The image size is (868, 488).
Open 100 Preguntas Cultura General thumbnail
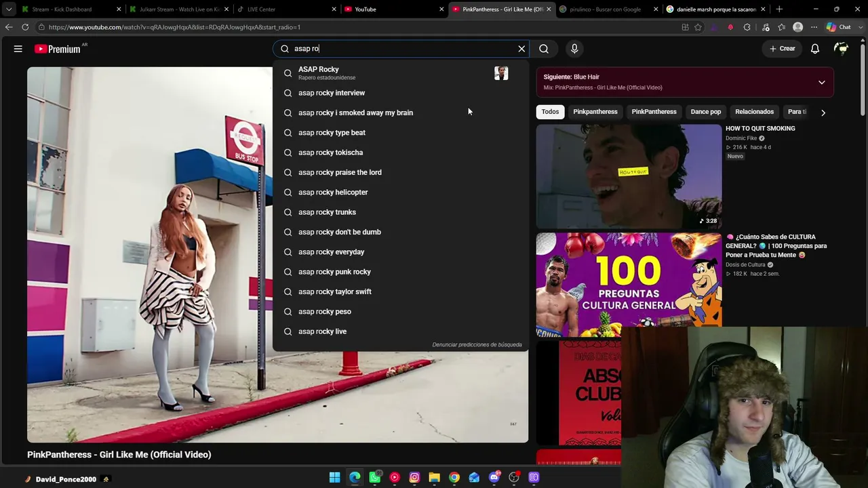pyautogui.click(x=629, y=285)
